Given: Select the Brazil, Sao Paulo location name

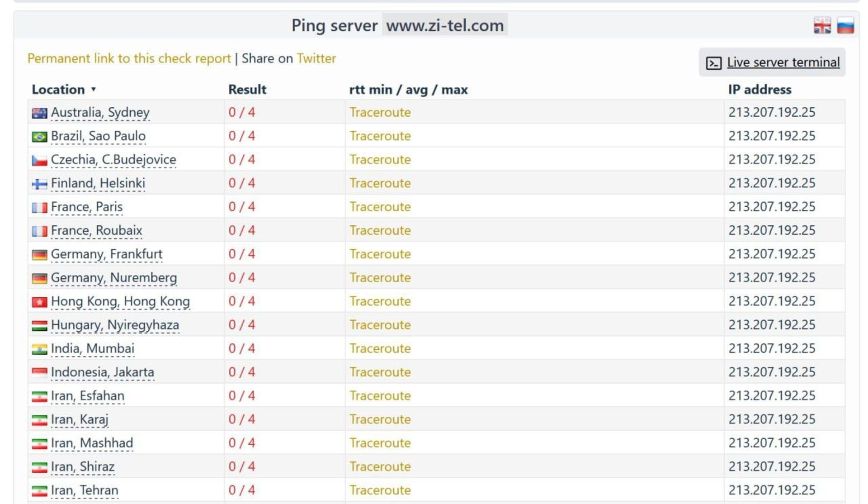Looking at the screenshot, I should (x=98, y=136).
